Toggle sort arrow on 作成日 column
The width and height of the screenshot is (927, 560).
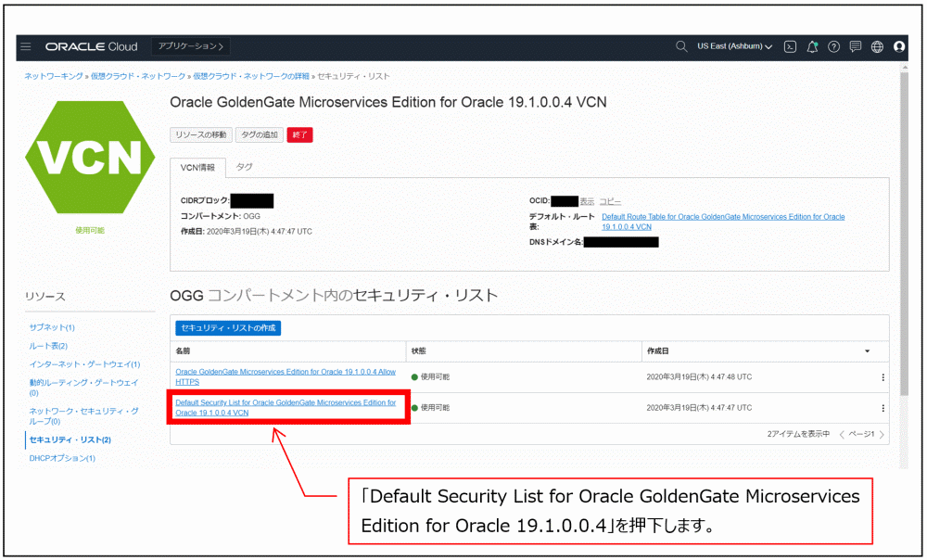pos(868,351)
